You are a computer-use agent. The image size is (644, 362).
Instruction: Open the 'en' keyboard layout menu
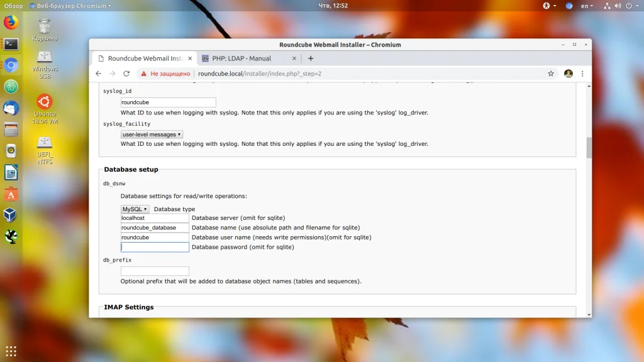587,6
